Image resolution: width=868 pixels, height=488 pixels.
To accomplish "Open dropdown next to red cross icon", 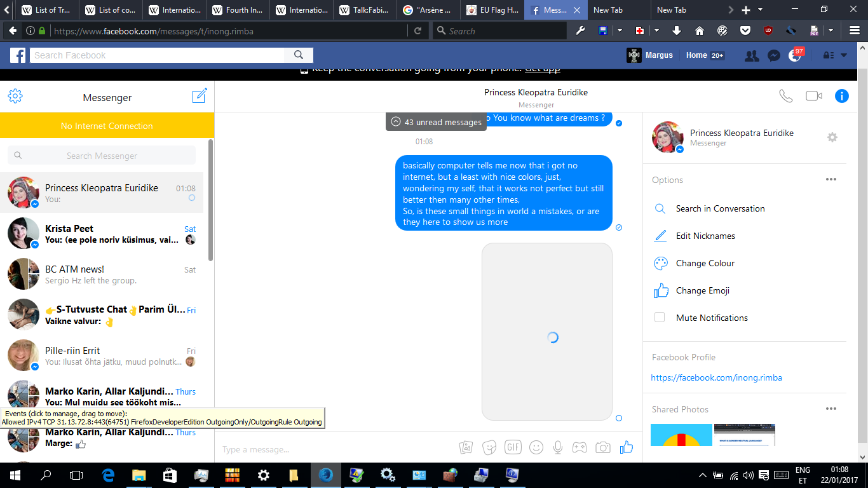I will (x=656, y=30).
